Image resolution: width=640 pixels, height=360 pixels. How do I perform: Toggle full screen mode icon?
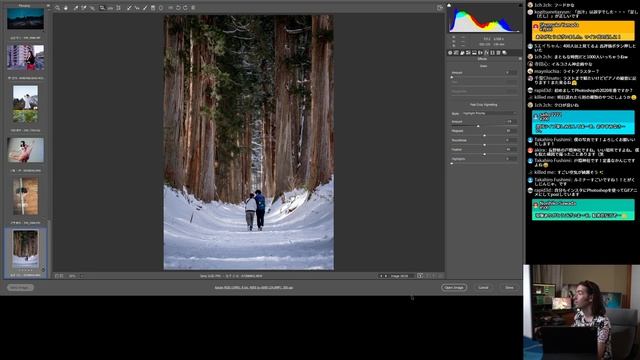[x=440, y=8]
